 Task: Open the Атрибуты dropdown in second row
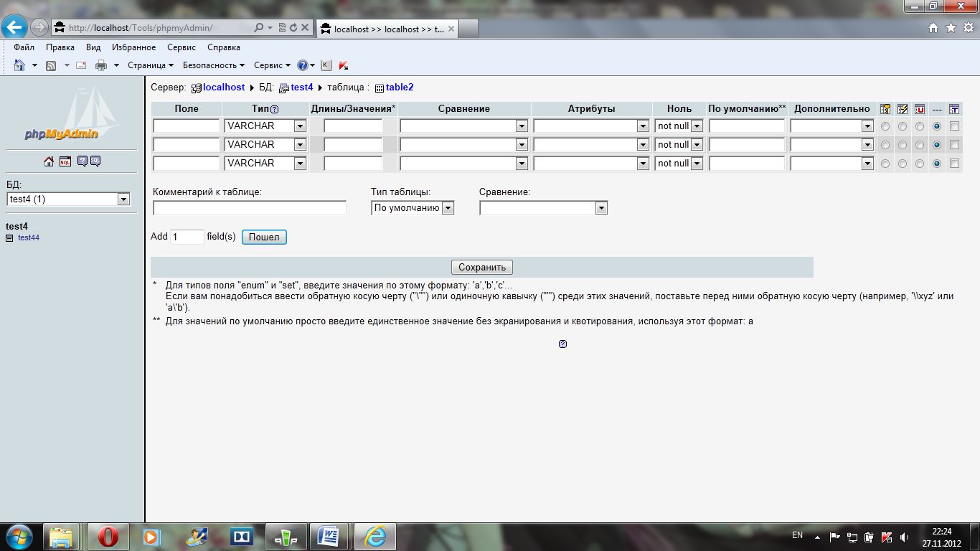pyautogui.click(x=592, y=145)
